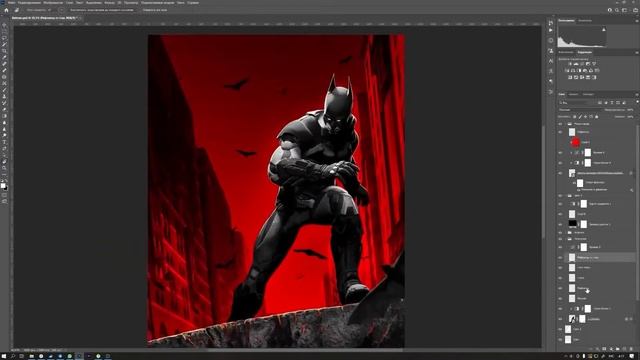Select the Crop tool
Viewport: 640px width, 360px height.
click(x=4, y=51)
